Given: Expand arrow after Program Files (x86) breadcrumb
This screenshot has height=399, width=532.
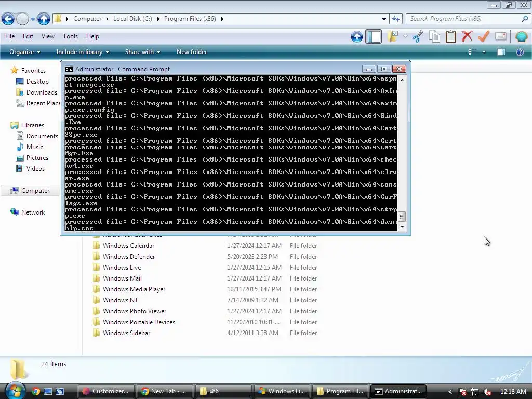Looking at the screenshot, I should 222,19.
